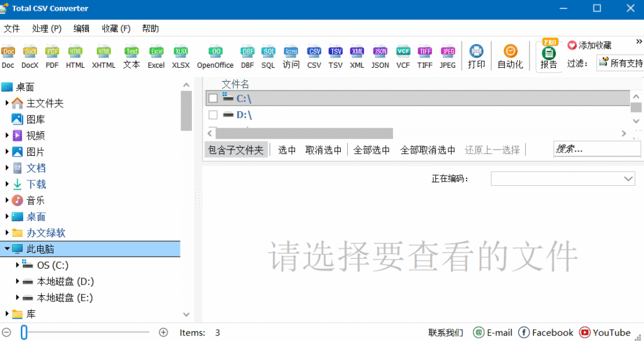The height and width of the screenshot is (341, 644).
Task: Open Facebook link in status bar
Action: (x=546, y=332)
